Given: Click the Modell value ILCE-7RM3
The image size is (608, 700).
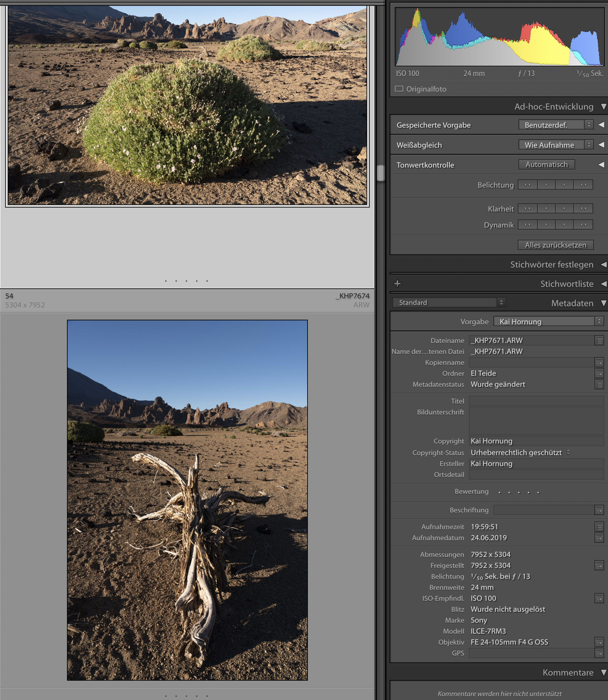Looking at the screenshot, I should point(488,631).
